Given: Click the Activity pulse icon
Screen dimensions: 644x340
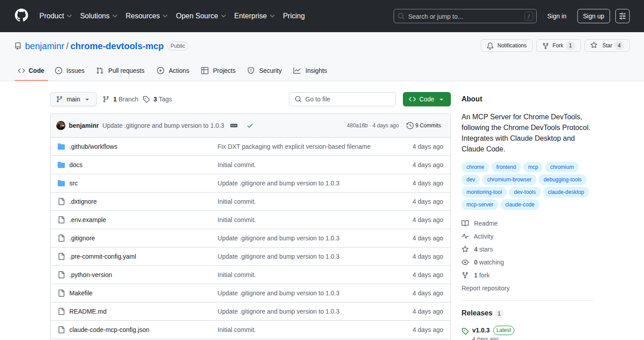Looking at the screenshot, I should click(465, 236).
